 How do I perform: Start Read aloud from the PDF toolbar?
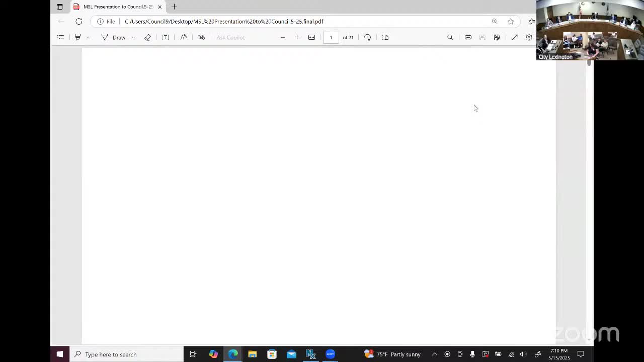click(184, 37)
